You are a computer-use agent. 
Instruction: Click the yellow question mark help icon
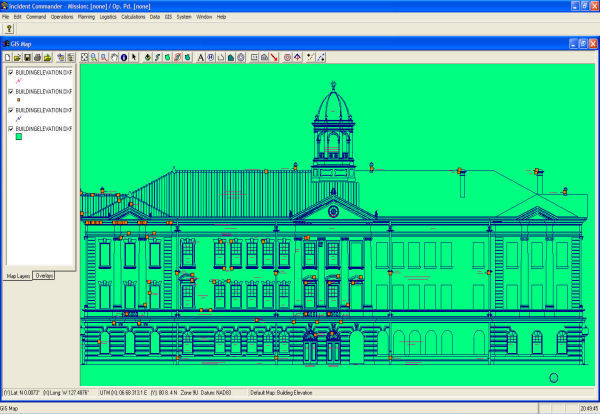(x=9, y=29)
